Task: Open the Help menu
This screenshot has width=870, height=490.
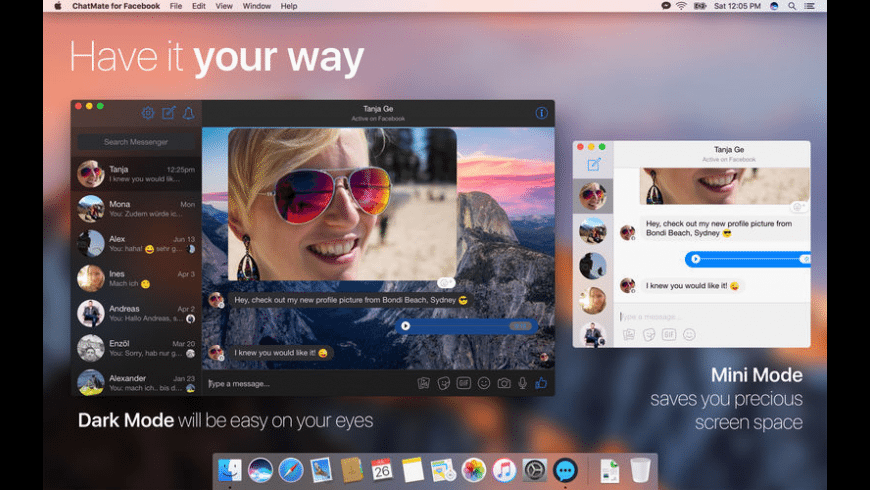Action: [x=289, y=6]
